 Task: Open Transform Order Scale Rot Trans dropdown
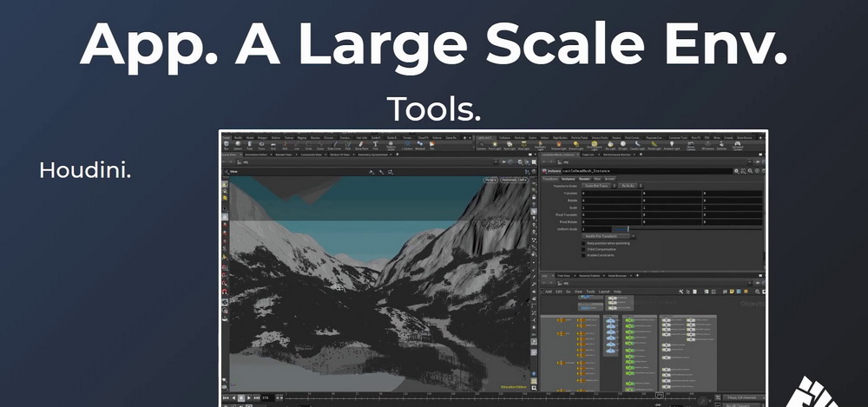tap(599, 186)
